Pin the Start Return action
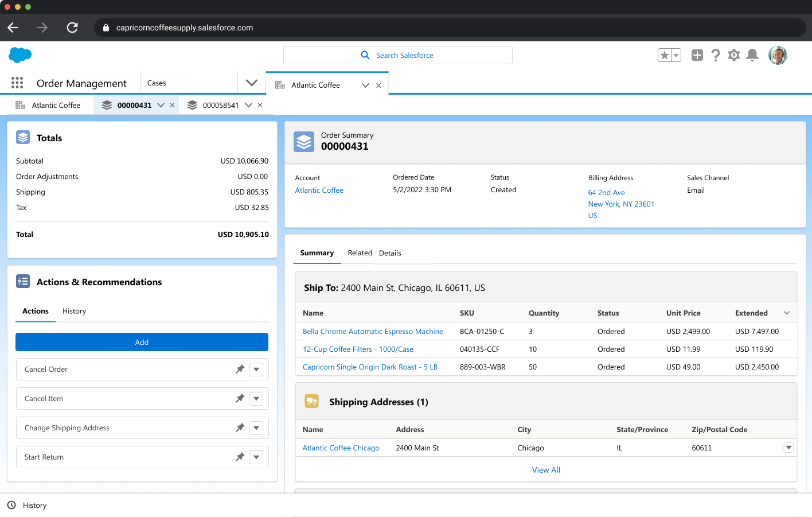Screen dimensions: 812x517 coord(240,457)
